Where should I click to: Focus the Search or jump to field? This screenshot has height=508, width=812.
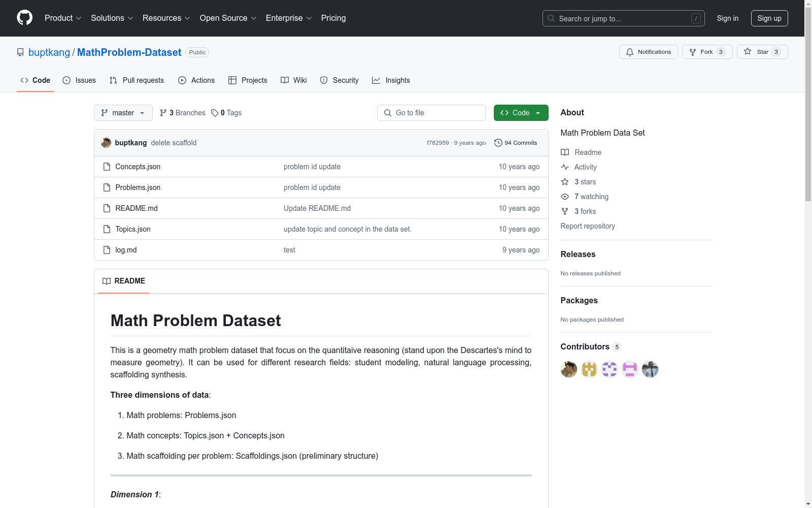[623, 18]
